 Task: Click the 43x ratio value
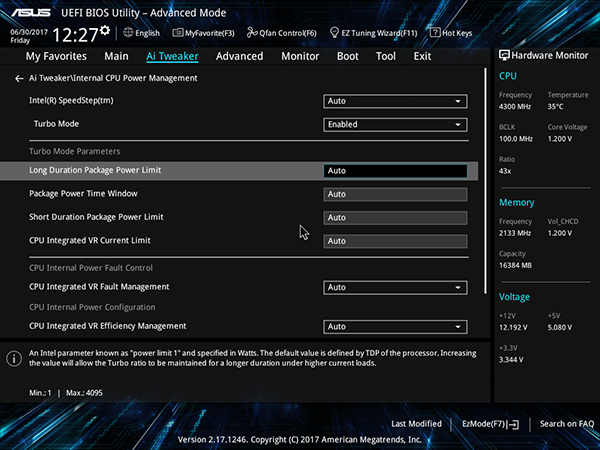click(505, 171)
